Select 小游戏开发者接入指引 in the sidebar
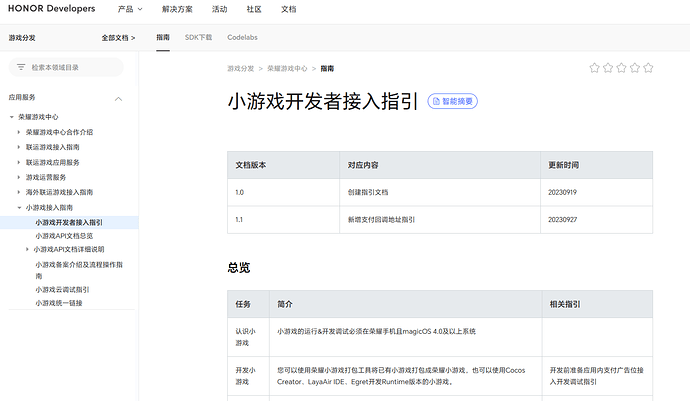Image resolution: width=690 pixels, height=401 pixels. click(x=69, y=222)
